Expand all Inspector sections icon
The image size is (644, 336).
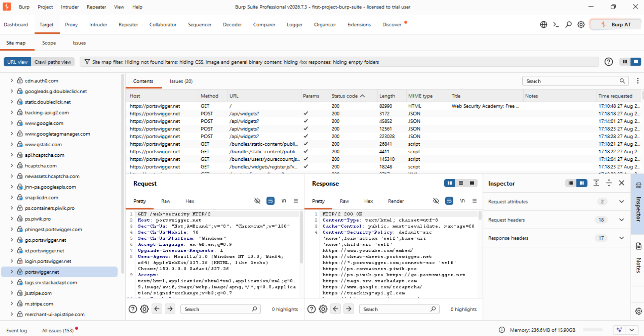point(596,183)
